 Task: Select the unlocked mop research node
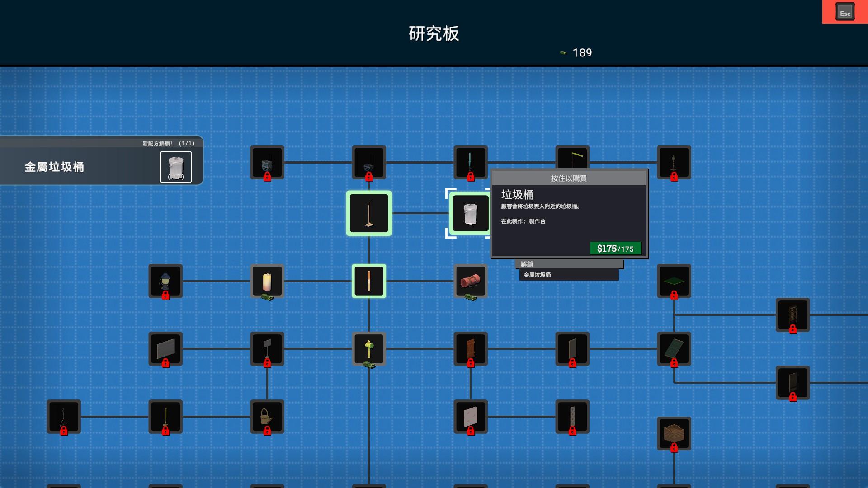point(369,213)
